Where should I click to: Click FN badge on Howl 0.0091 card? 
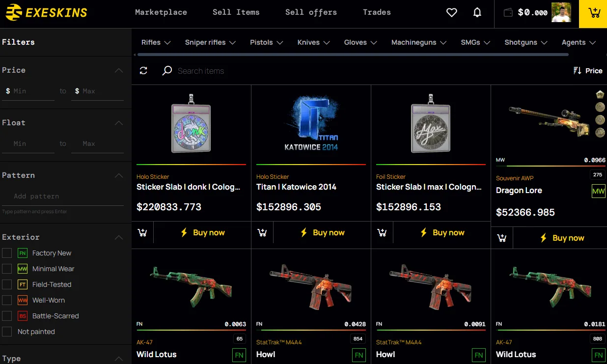479,355
